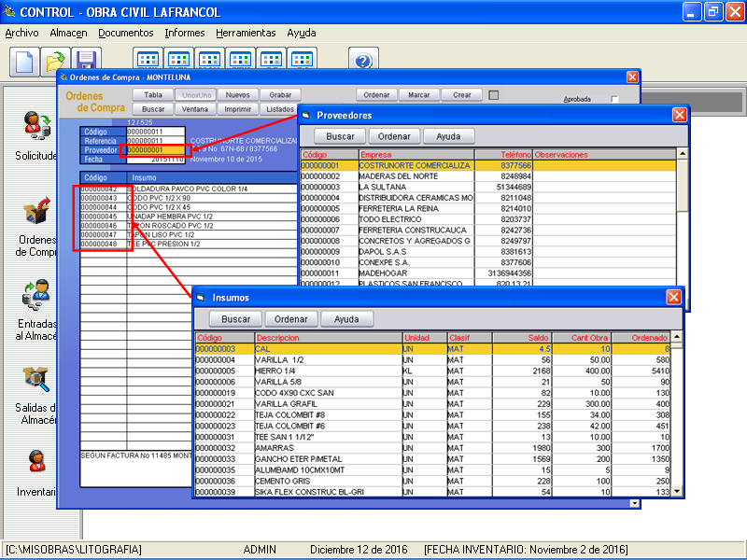Screen dimensions: 747x560
Task: Click the Observaciones column header
Action: 604,154
